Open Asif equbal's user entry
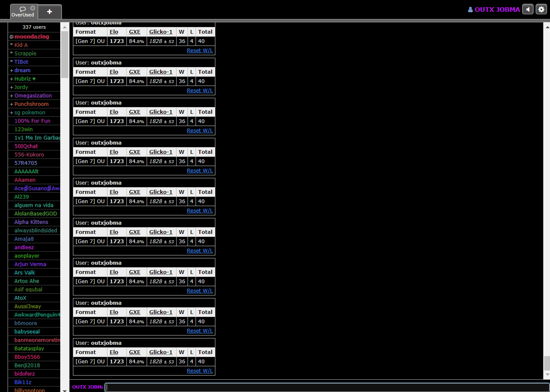This screenshot has height=392, width=550. [34, 290]
